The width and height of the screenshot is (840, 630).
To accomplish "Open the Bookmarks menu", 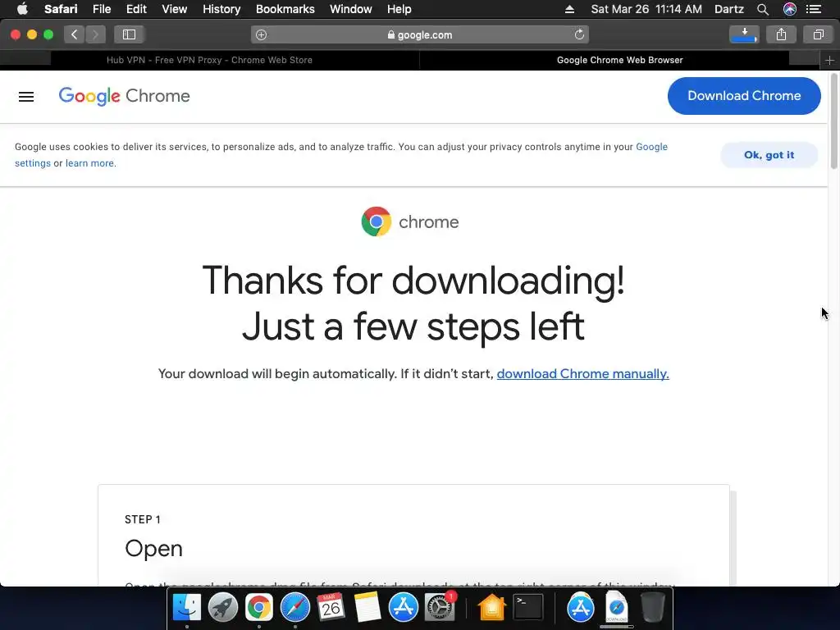I will pos(285,9).
